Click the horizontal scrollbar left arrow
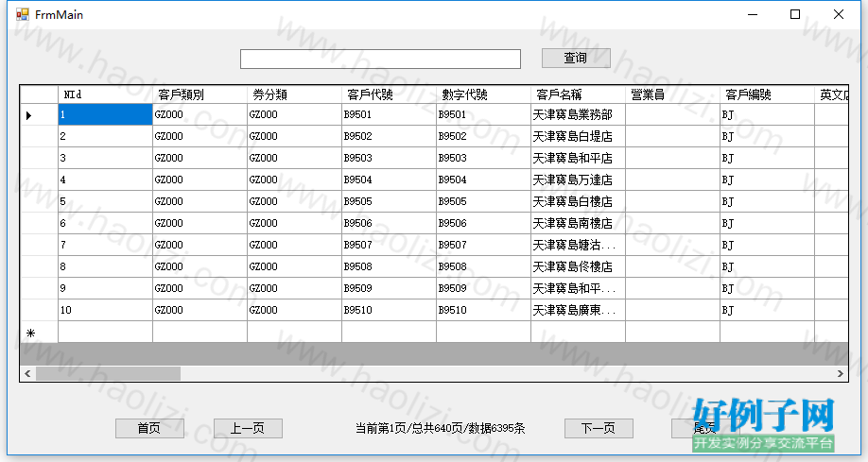 pos(27,374)
